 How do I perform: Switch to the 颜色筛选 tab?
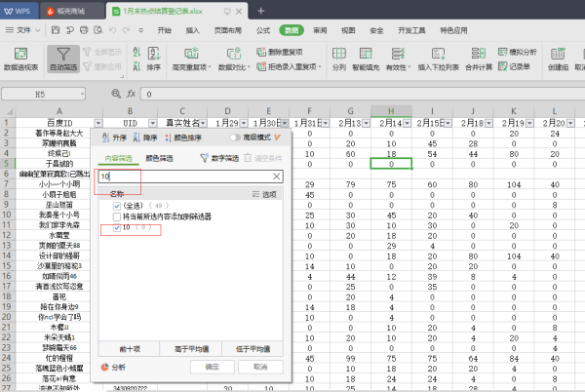tap(161, 157)
